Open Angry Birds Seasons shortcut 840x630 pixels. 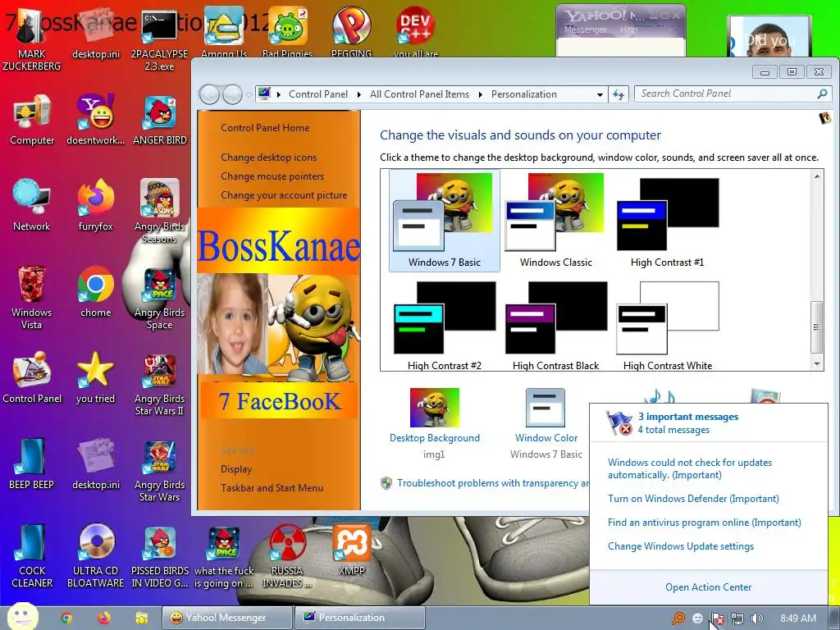point(160,210)
